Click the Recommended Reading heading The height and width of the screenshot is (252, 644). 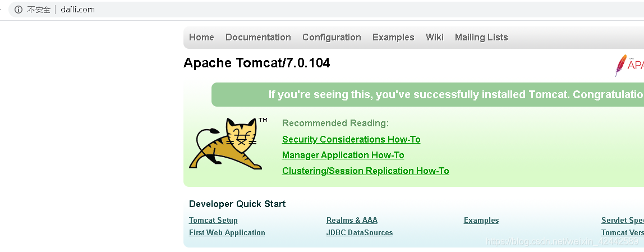pos(335,123)
